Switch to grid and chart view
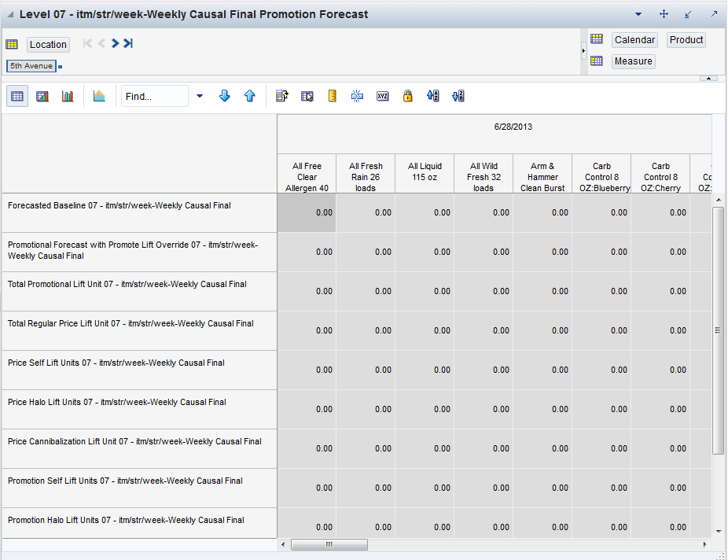This screenshot has width=728, height=560. 42,96
